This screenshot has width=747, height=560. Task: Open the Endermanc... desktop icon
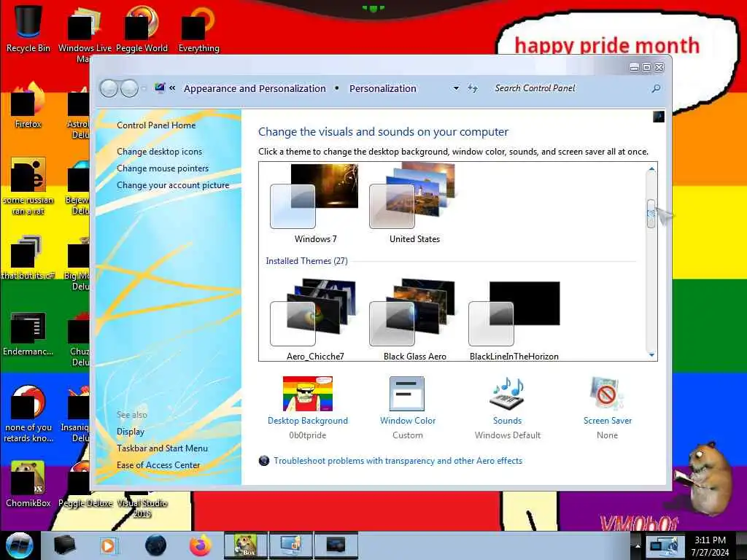pos(28,333)
